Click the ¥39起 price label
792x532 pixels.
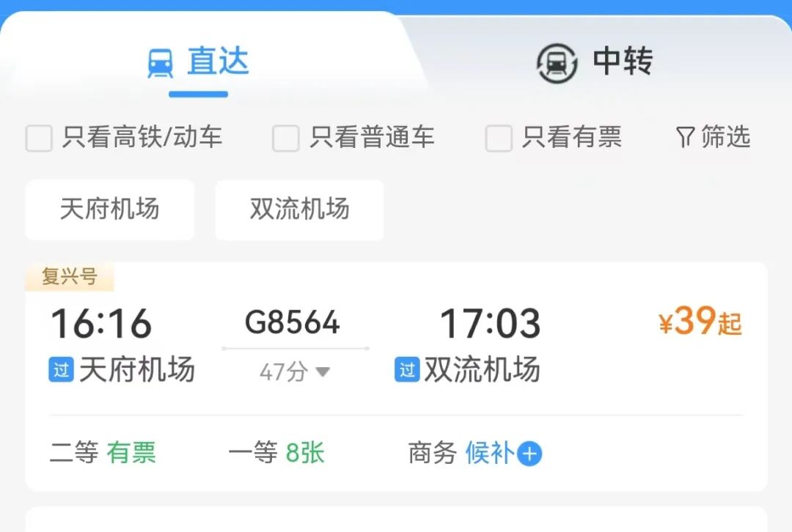point(700,321)
